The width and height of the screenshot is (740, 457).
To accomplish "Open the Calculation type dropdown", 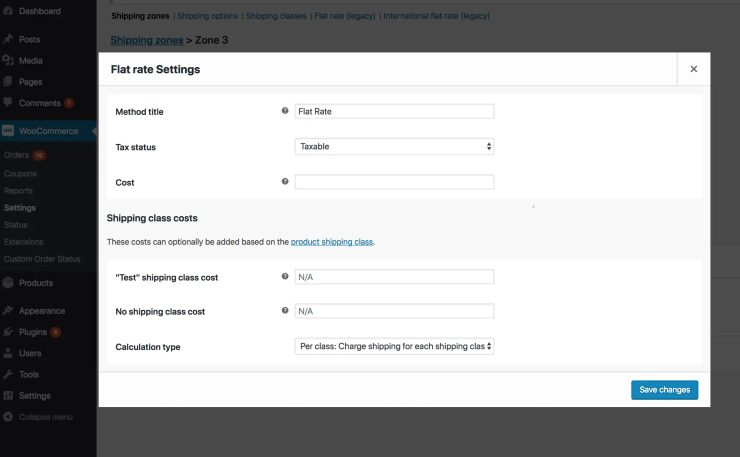I will 394,346.
